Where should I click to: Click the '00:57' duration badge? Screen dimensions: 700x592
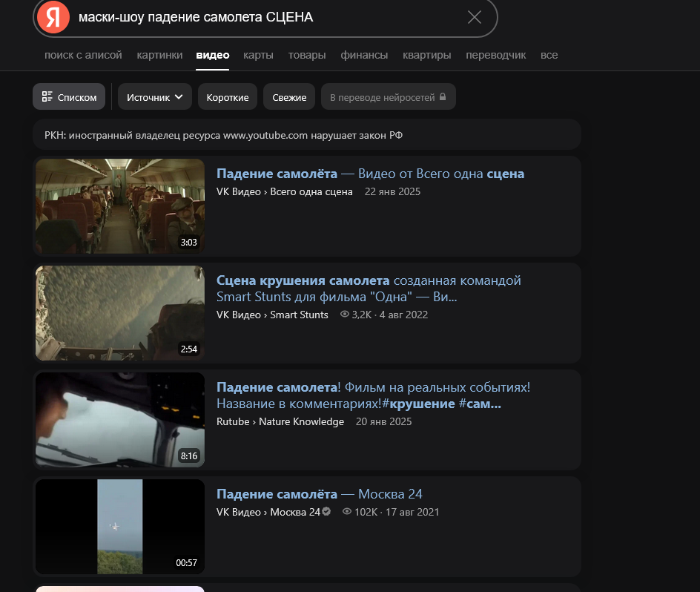186,562
